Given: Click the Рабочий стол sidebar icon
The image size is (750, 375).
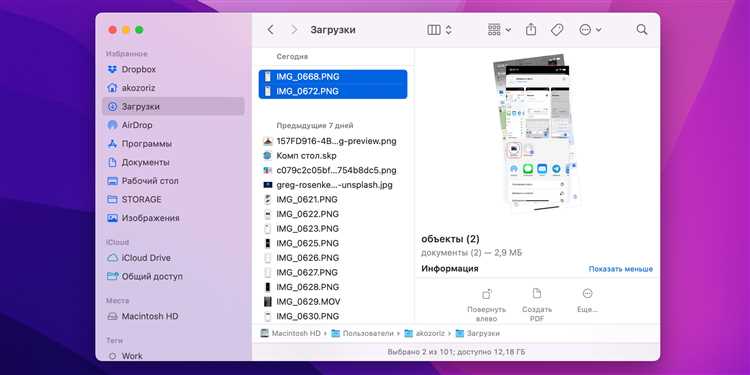Looking at the screenshot, I should tap(112, 181).
